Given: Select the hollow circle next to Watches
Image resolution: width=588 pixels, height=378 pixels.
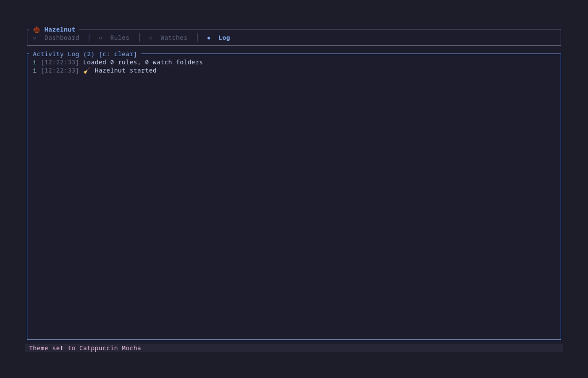Looking at the screenshot, I should tap(151, 38).
